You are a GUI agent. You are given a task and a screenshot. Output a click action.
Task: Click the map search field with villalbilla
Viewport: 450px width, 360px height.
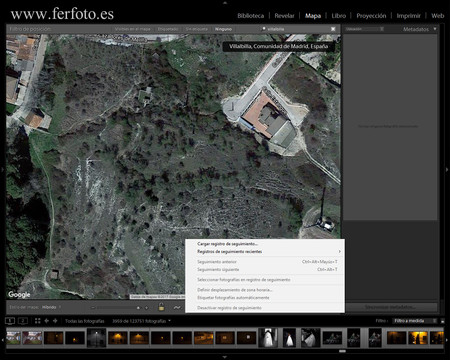(295, 29)
